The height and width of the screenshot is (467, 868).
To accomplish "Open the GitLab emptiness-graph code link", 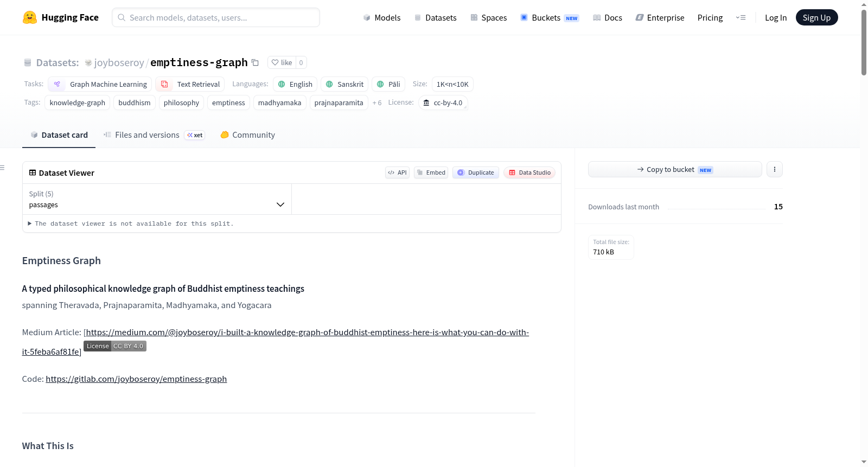I will [x=136, y=379].
